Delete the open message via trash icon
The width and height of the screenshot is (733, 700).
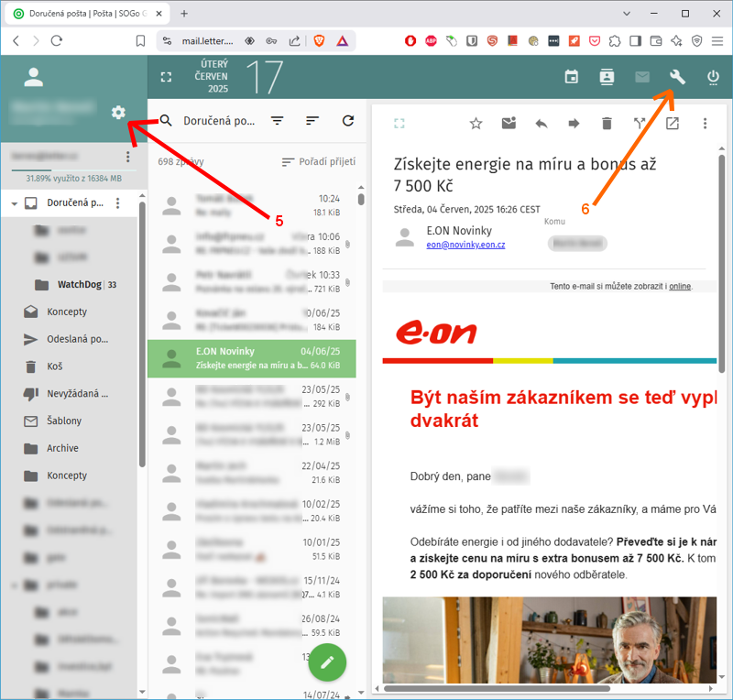point(607,124)
